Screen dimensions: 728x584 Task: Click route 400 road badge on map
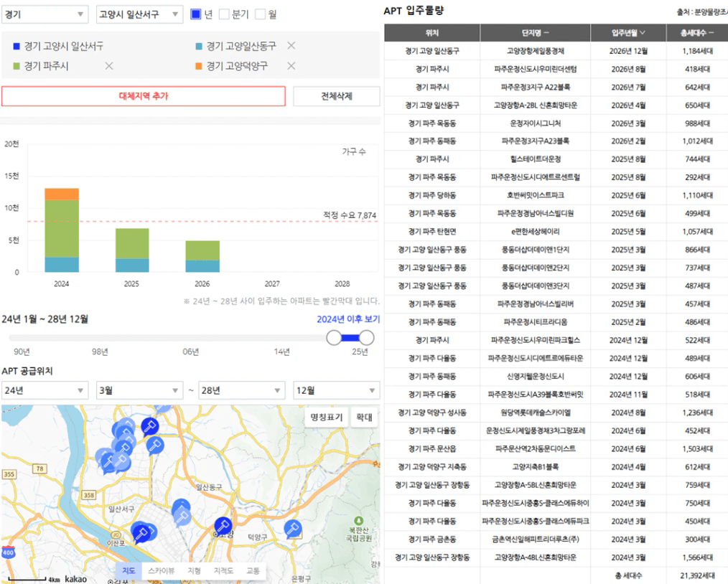pos(9,552)
